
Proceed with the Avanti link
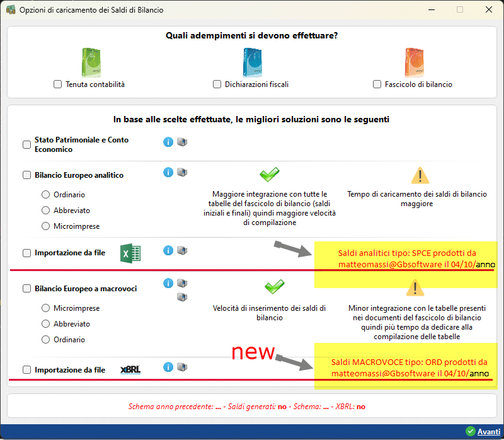point(489,431)
